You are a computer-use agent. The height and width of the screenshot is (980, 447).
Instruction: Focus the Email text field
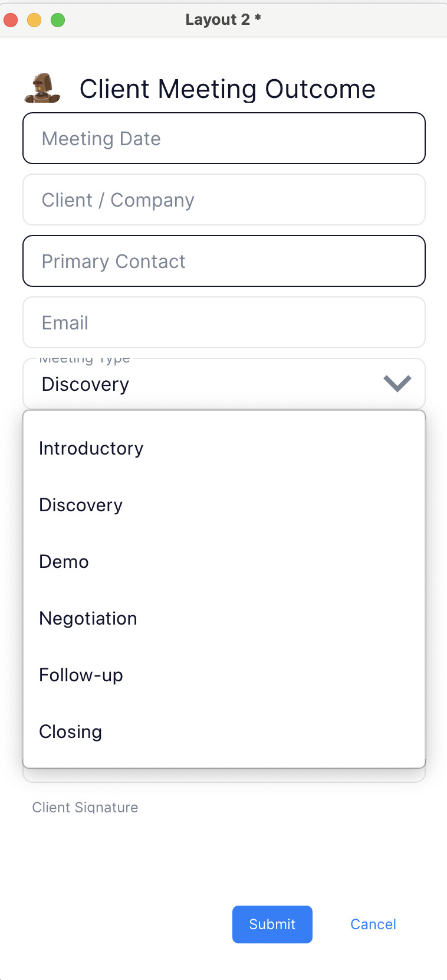(224, 323)
